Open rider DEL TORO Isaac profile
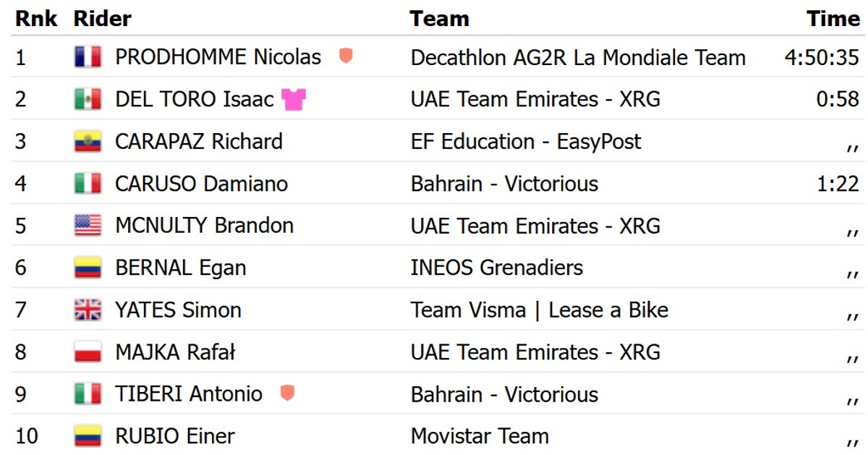Viewport: 868px width, 455px height. (194, 99)
